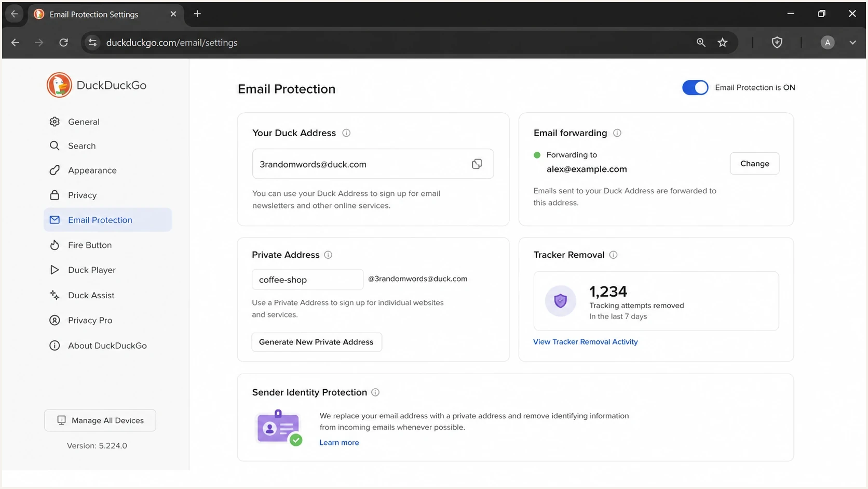The height and width of the screenshot is (489, 868).
Task: Turn off the Email Protection toggle
Action: click(x=695, y=87)
